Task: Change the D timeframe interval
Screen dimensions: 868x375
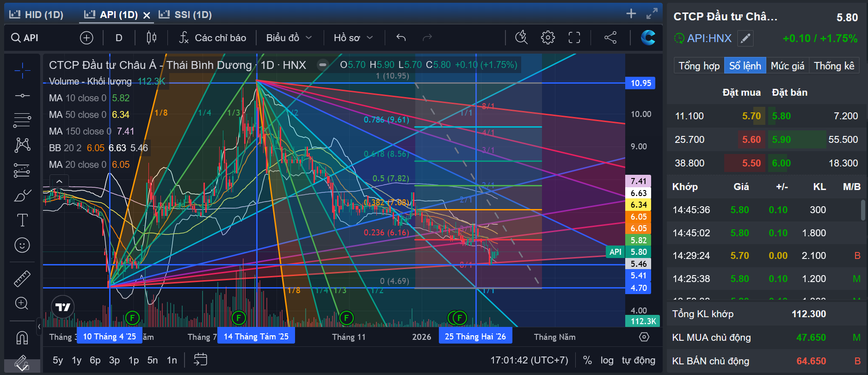Action: (119, 38)
